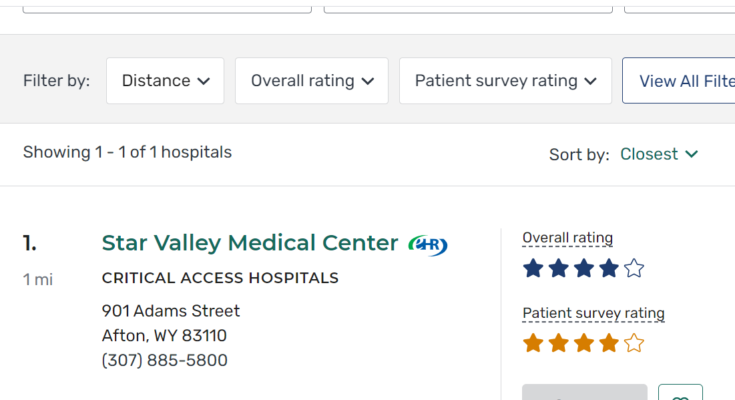This screenshot has width=735, height=400.
Task: Open the Star Valley Medical Center link
Action: 250,243
